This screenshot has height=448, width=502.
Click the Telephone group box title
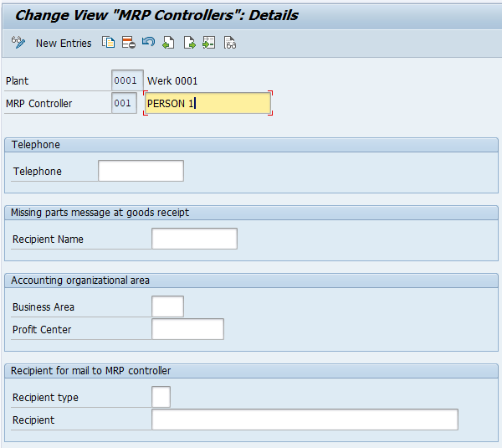[x=35, y=145]
